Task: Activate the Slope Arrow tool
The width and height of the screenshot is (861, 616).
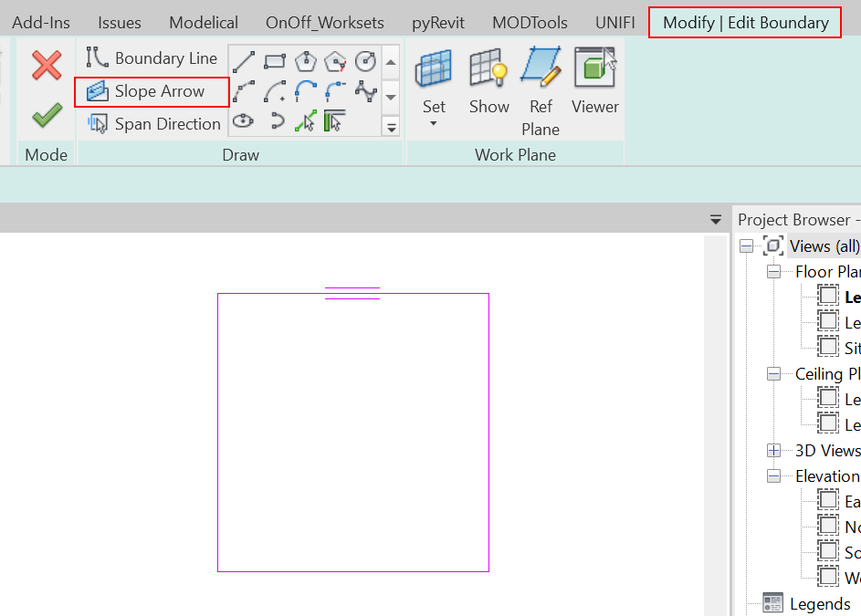Action: (x=152, y=91)
